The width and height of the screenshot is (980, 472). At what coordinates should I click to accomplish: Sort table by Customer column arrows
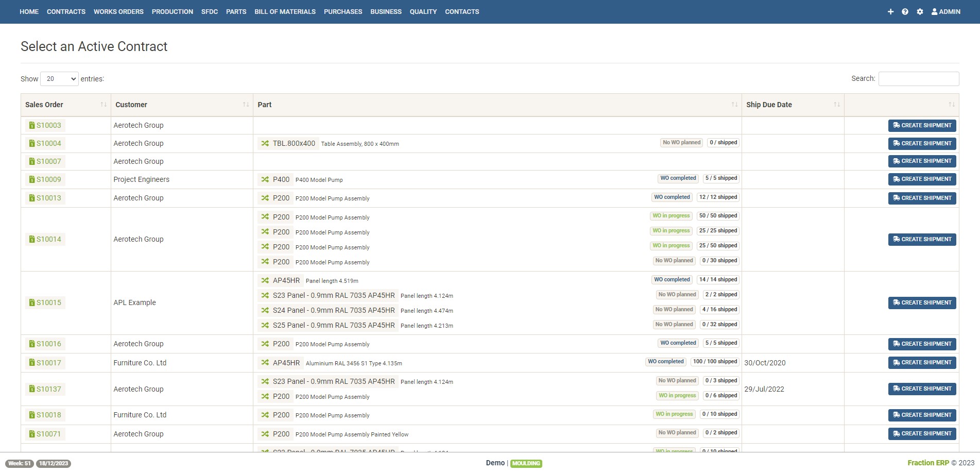point(246,105)
